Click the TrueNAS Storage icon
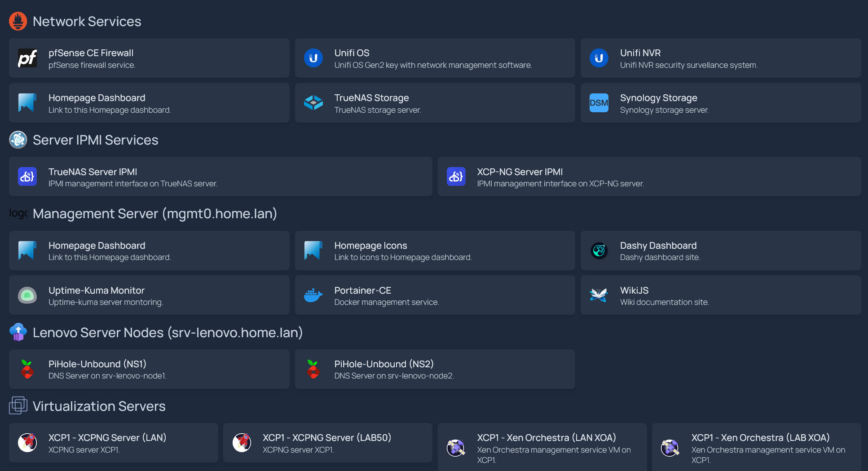 click(x=313, y=103)
